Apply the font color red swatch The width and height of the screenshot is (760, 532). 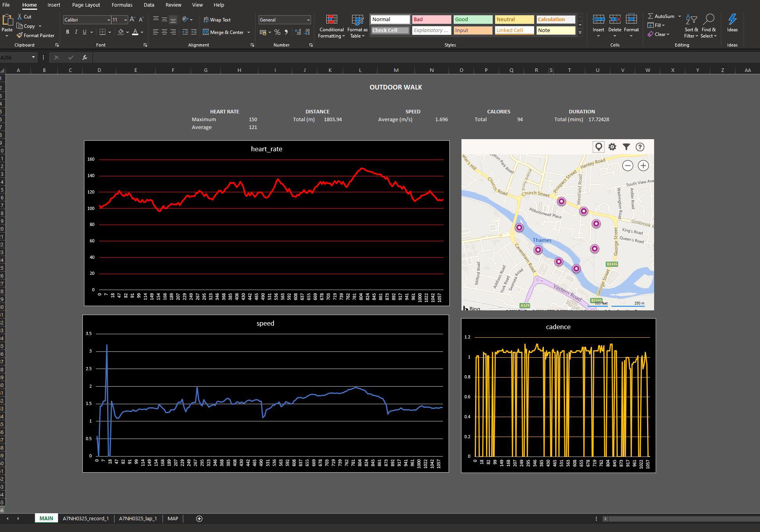[135, 32]
